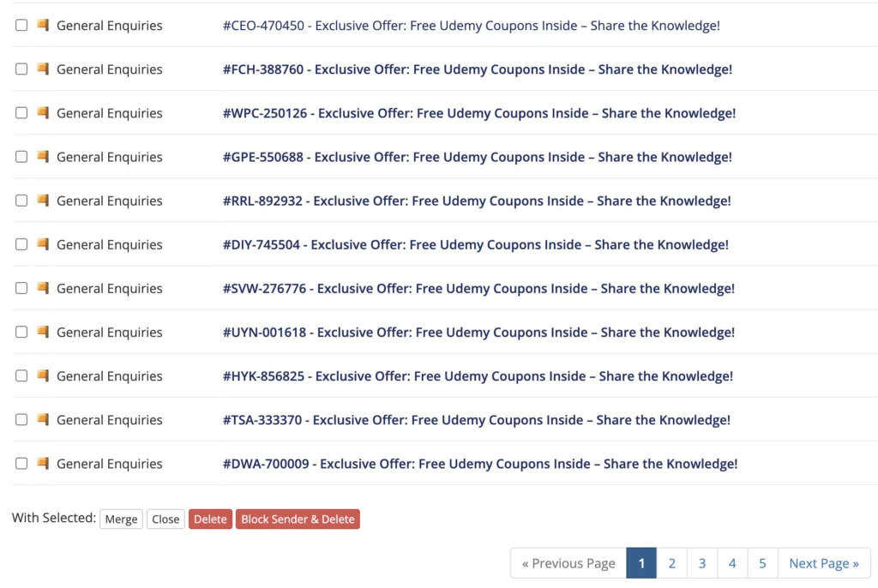This screenshot has height=588, width=878.
Task: Click Next Page in pagination
Action: click(823, 563)
